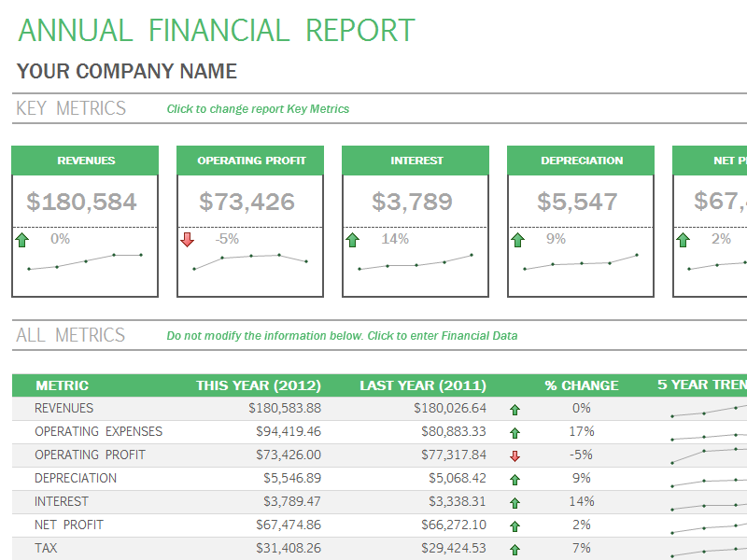Click the green up arrow in Interest card
Viewport: 747px width, 560px height.
(352, 241)
